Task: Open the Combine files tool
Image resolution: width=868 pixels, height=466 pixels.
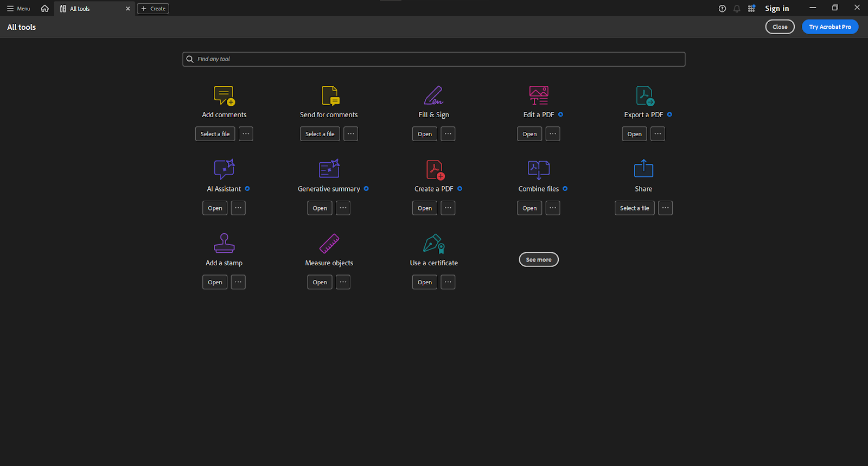Action: [529, 208]
